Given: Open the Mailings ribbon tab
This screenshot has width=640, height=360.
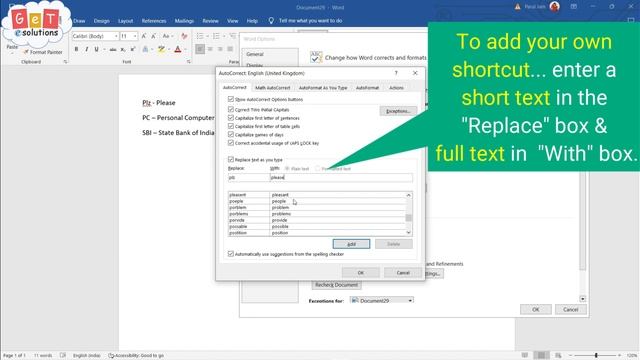Looking at the screenshot, I should coord(184,20).
